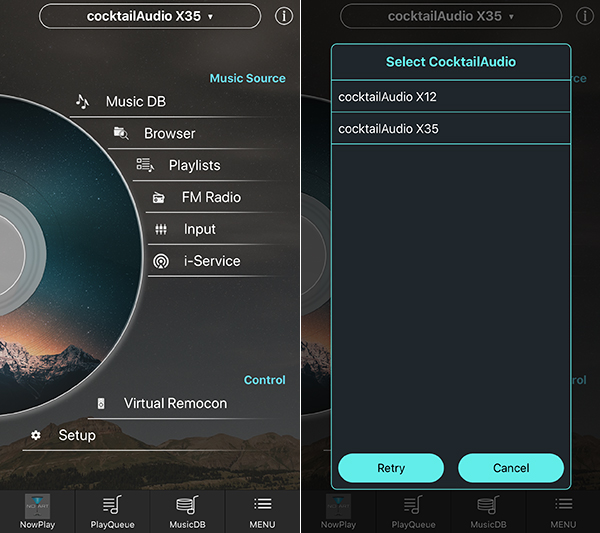Open PlayQueue tab on left screen
Image resolution: width=600 pixels, height=533 pixels.
pos(112,512)
